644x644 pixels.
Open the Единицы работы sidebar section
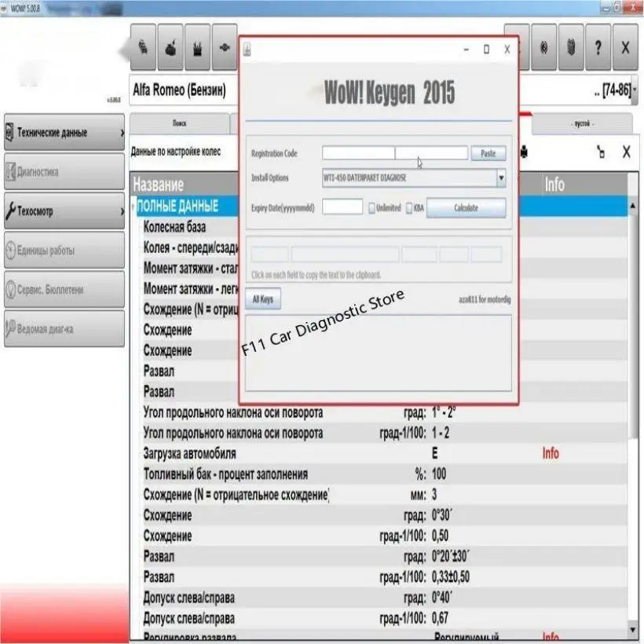(64, 250)
